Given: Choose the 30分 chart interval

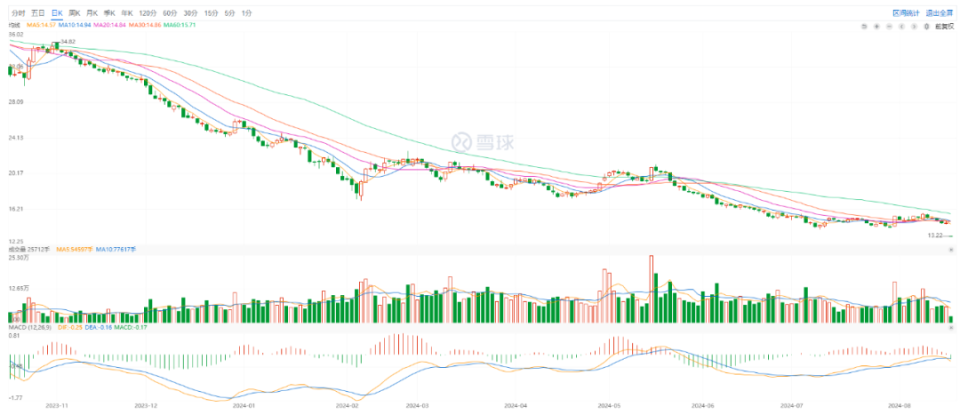Looking at the screenshot, I should point(190,13).
